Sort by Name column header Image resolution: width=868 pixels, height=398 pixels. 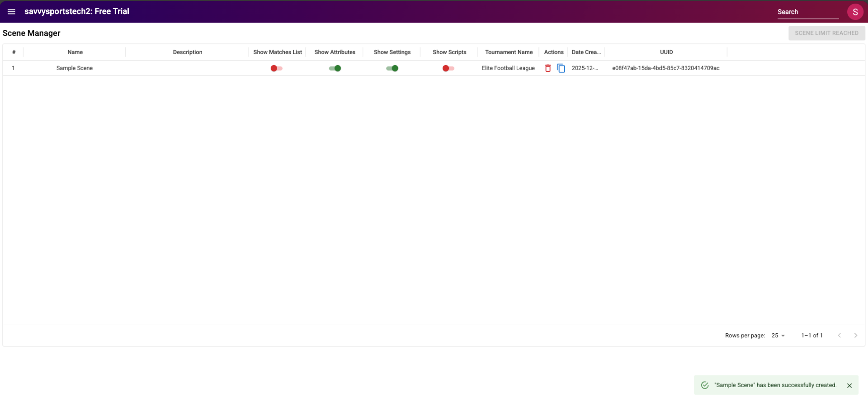(75, 52)
